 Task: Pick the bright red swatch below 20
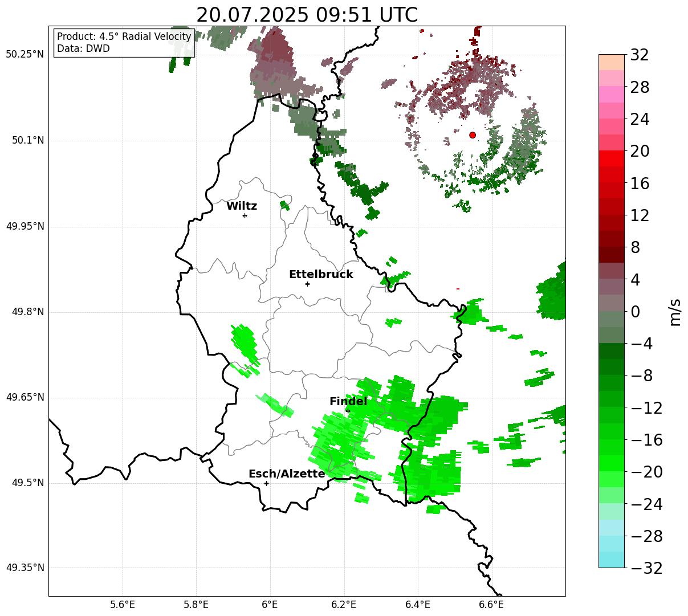(612, 158)
